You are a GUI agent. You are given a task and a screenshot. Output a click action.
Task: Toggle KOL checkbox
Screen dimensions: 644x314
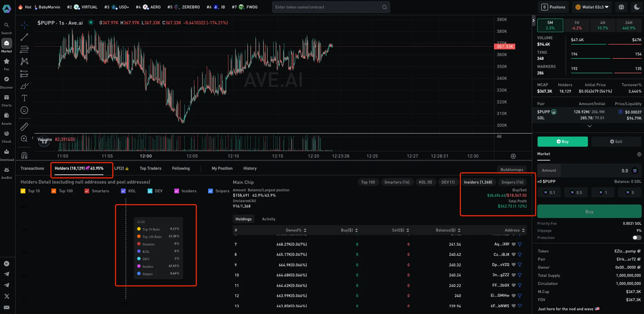tap(123, 191)
